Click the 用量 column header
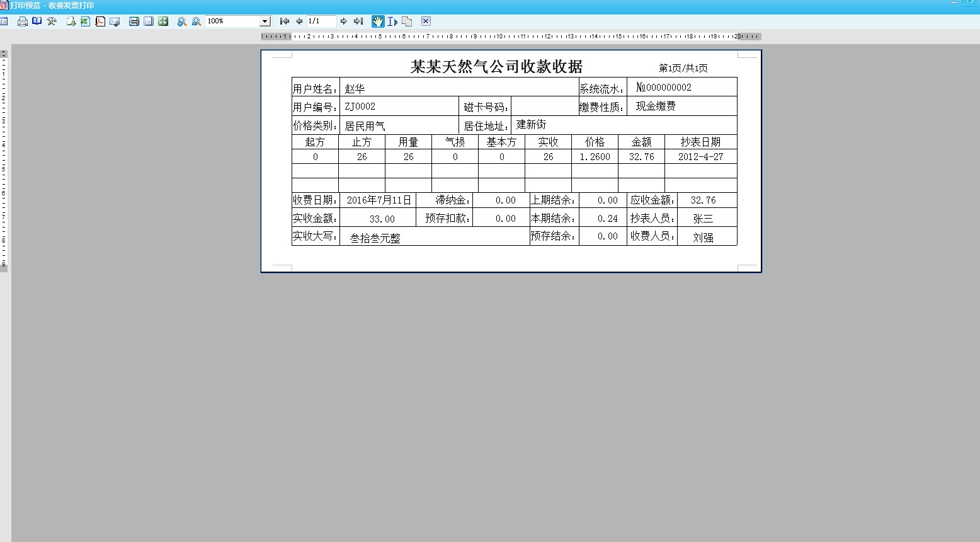The image size is (980, 542). 409,142
